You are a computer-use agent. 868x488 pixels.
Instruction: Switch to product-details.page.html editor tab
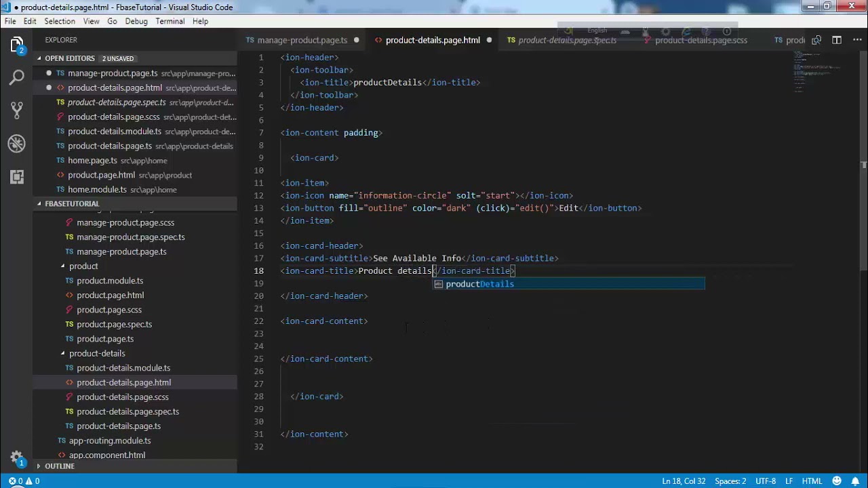point(433,40)
